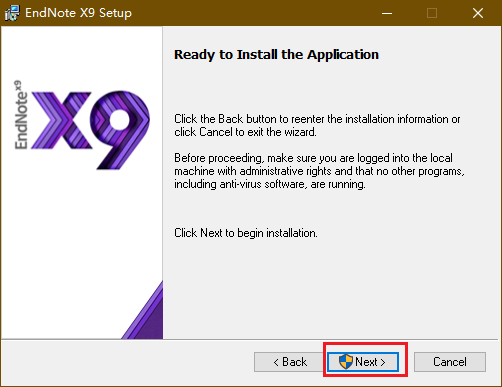This screenshot has height=387, width=502.
Task: Cancel the EndNote X9 setup
Action: (x=450, y=362)
